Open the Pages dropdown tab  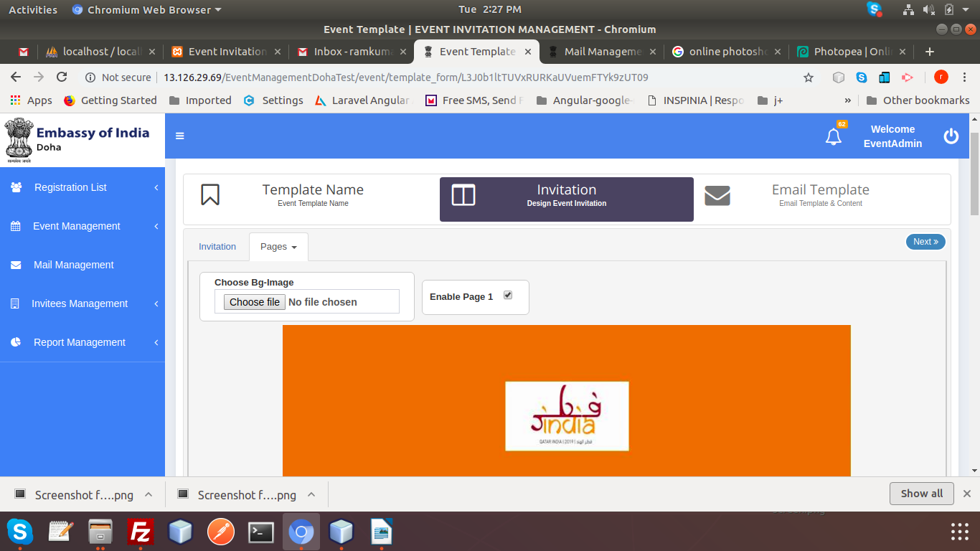[x=278, y=247]
